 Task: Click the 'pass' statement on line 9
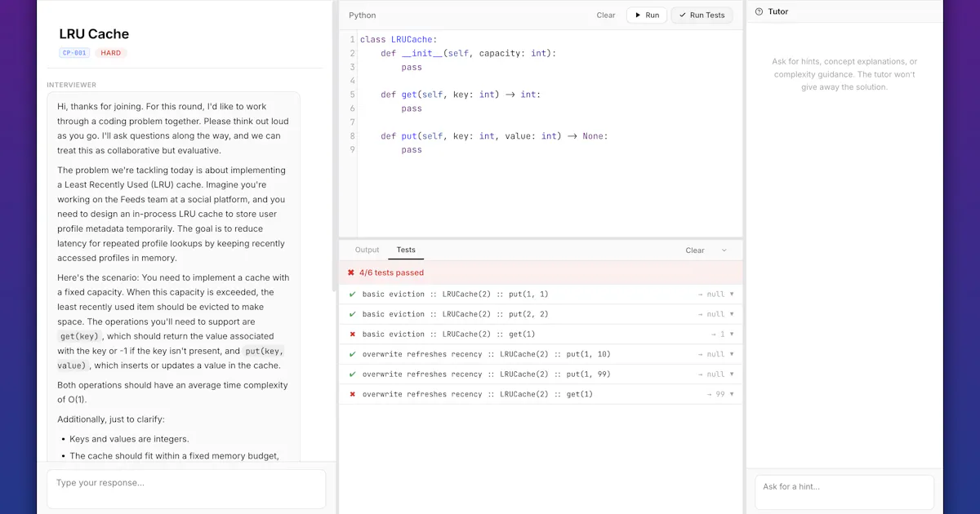tap(412, 150)
